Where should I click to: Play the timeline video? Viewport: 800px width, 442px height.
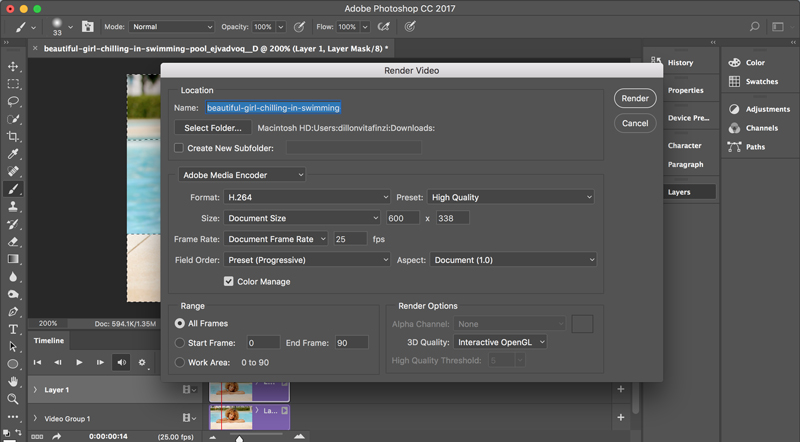click(x=79, y=362)
